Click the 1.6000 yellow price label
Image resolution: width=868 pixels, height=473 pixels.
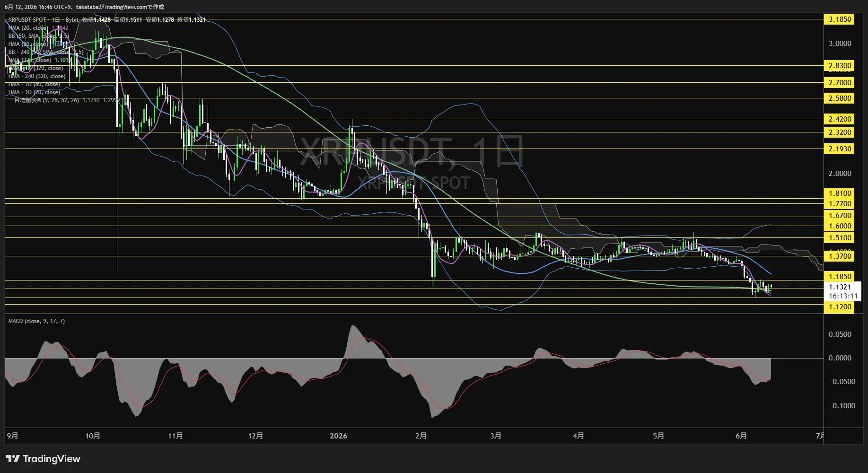[x=840, y=226]
